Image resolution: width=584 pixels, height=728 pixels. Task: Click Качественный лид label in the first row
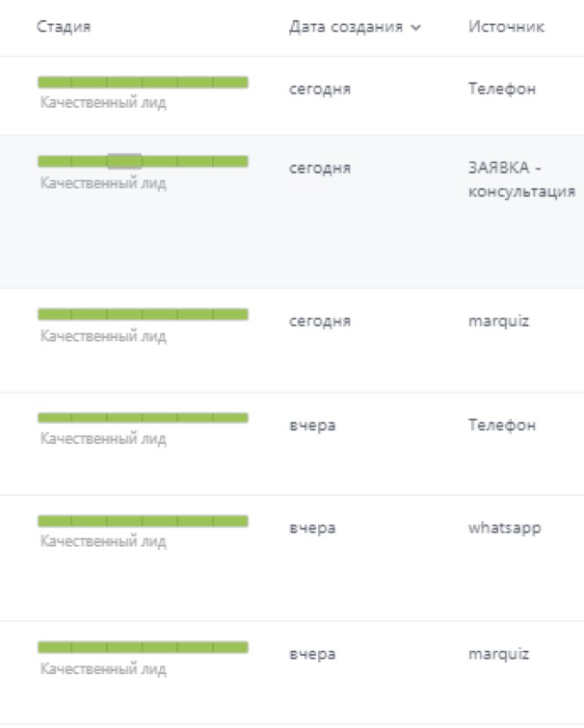pyautogui.click(x=103, y=102)
